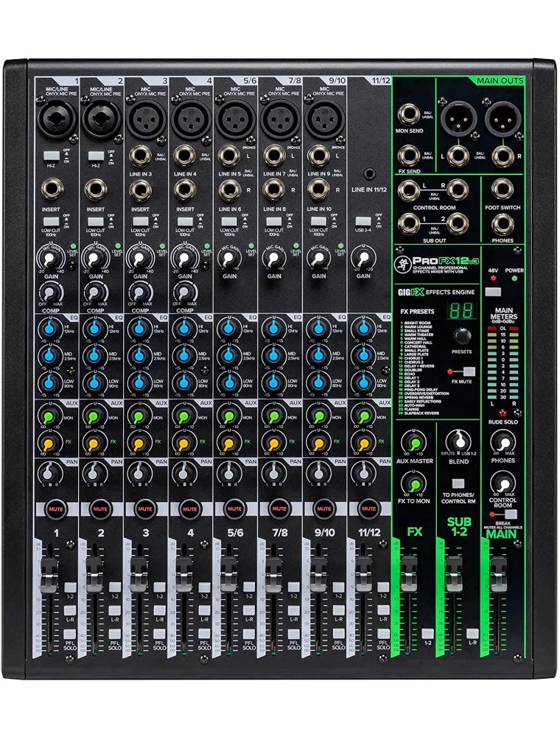Click the channel 3 HI 12kHz EQ knob
The height and width of the screenshot is (737, 560).
(139, 327)
